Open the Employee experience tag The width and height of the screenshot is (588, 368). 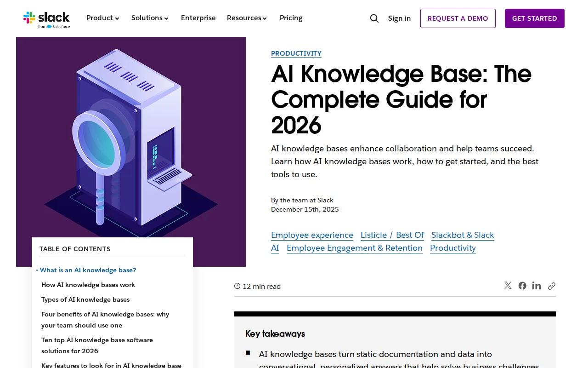tap(312, 235)
